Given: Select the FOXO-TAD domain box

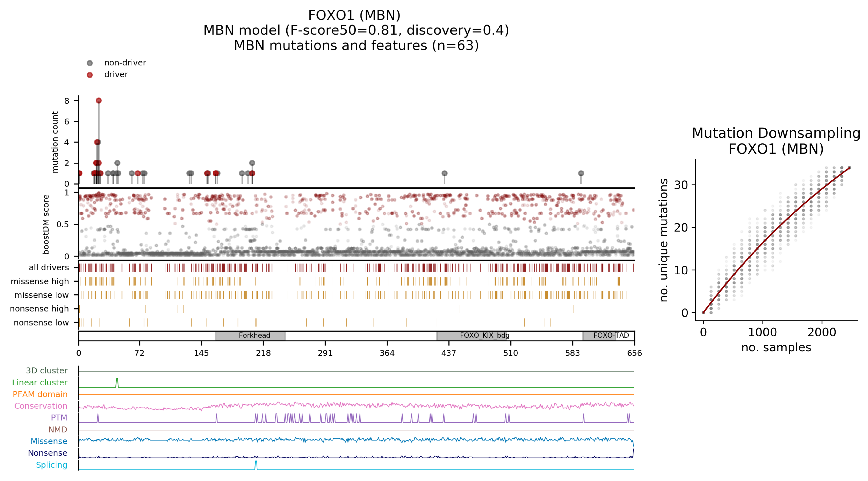Looking at the screenshot, I should (x=599, y=336).
